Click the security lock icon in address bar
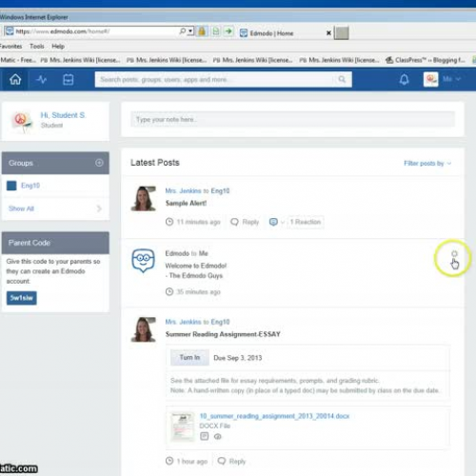The image size is (476, 476). [x=202, y=31]
